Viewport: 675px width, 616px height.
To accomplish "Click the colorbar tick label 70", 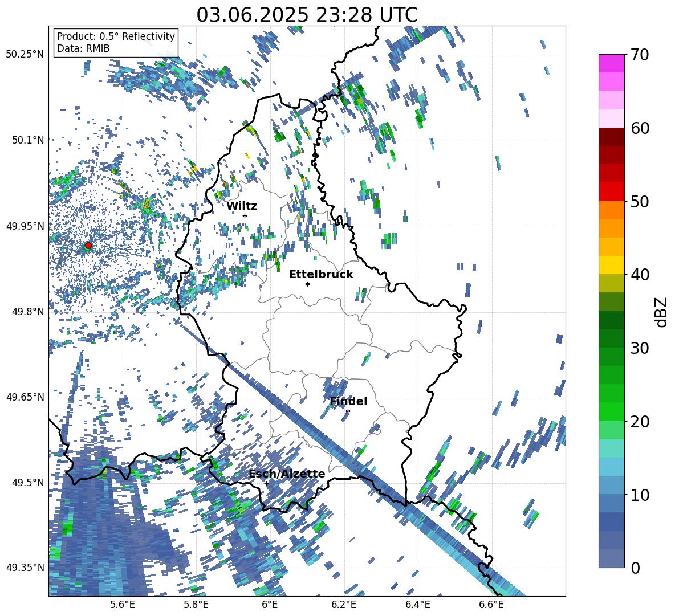I will pos(639,55).
